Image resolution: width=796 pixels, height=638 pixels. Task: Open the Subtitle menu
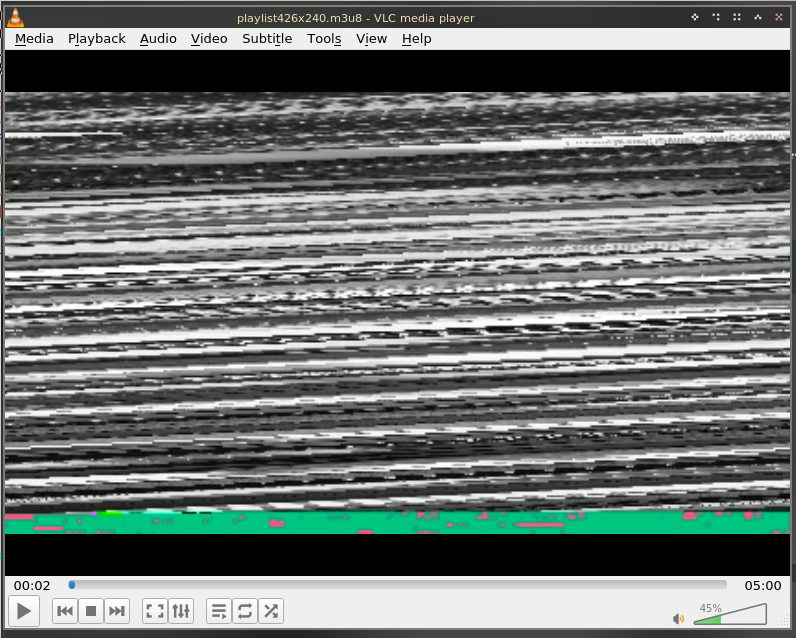point(267,39)
